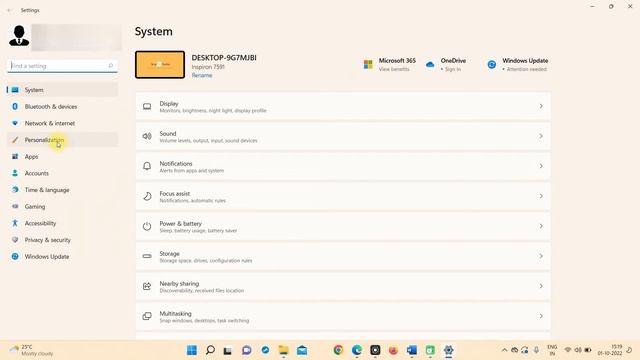Open the System category in sidebar

point(62,90)
